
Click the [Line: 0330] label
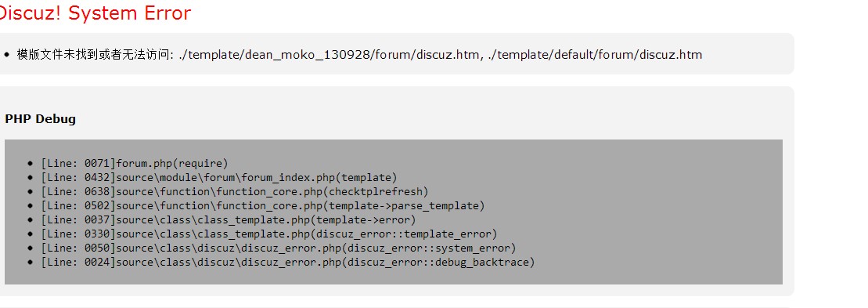[x=78, y=234]
